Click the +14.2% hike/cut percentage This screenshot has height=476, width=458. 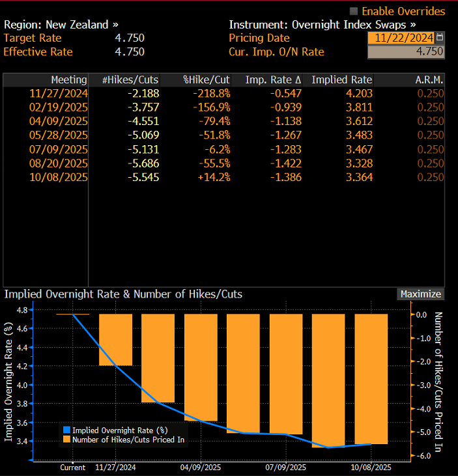214,177
